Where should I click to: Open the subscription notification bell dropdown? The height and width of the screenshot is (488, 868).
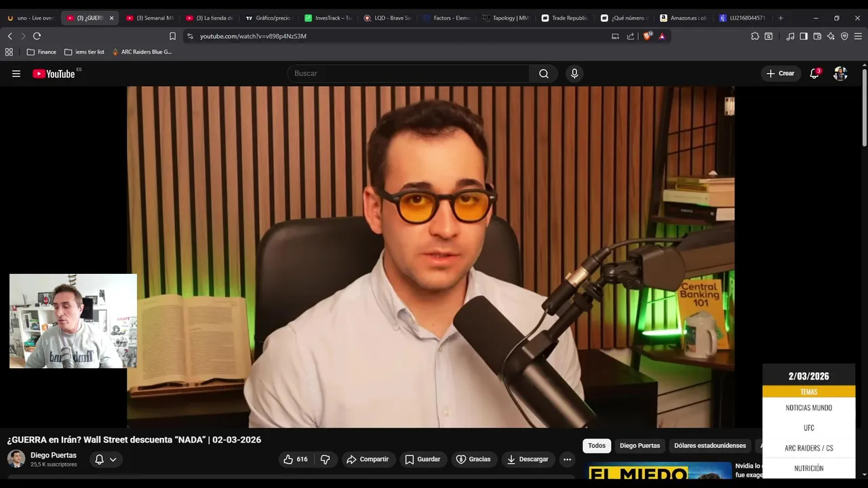point(105,460)
